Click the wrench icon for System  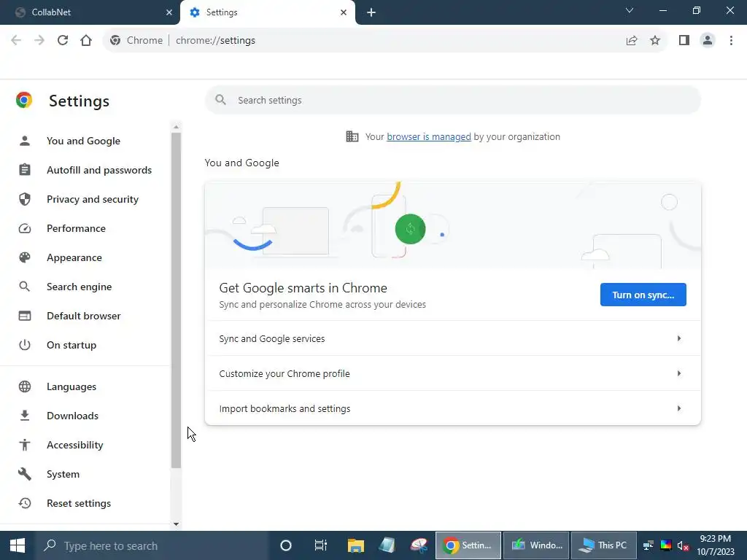[x=25, y=474]
